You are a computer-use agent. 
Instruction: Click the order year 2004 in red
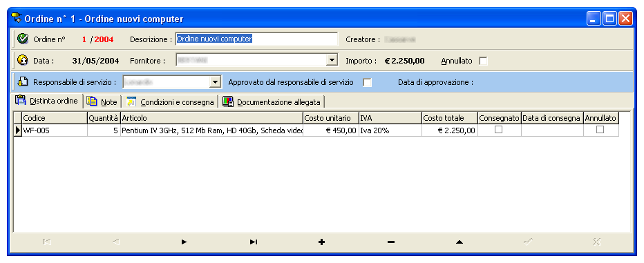(104, 39)
